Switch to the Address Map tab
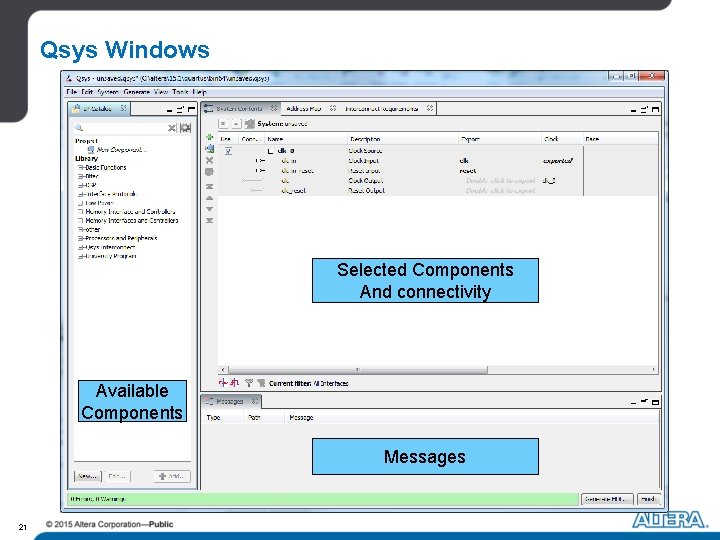This screenshot has width=720, height=540. pyautogui.click(x=304, y=108)
